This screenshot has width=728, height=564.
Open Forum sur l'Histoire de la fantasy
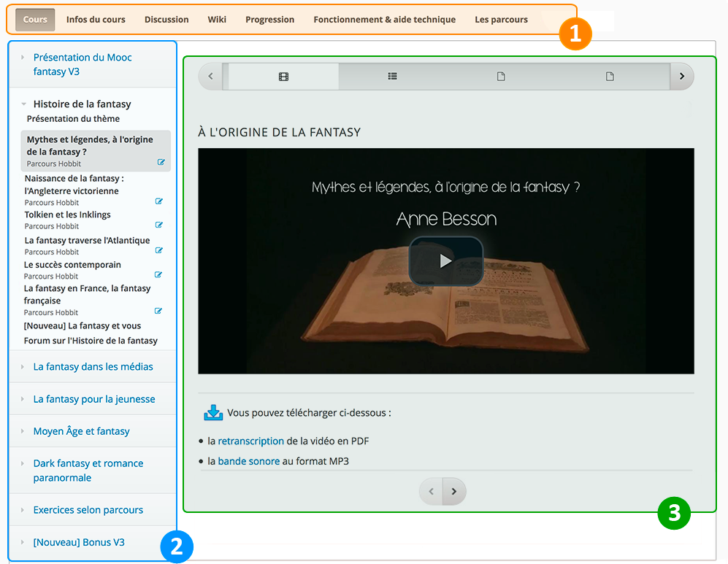(91, 341)
